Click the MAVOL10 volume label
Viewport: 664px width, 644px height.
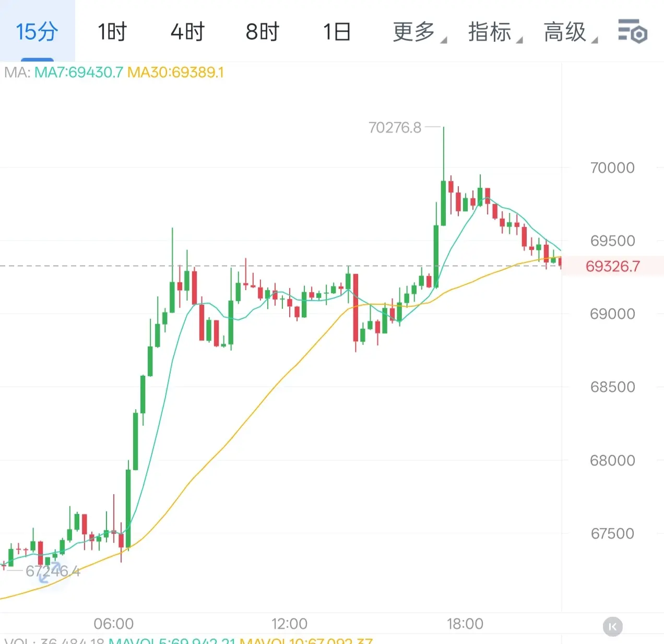(306, 640)
